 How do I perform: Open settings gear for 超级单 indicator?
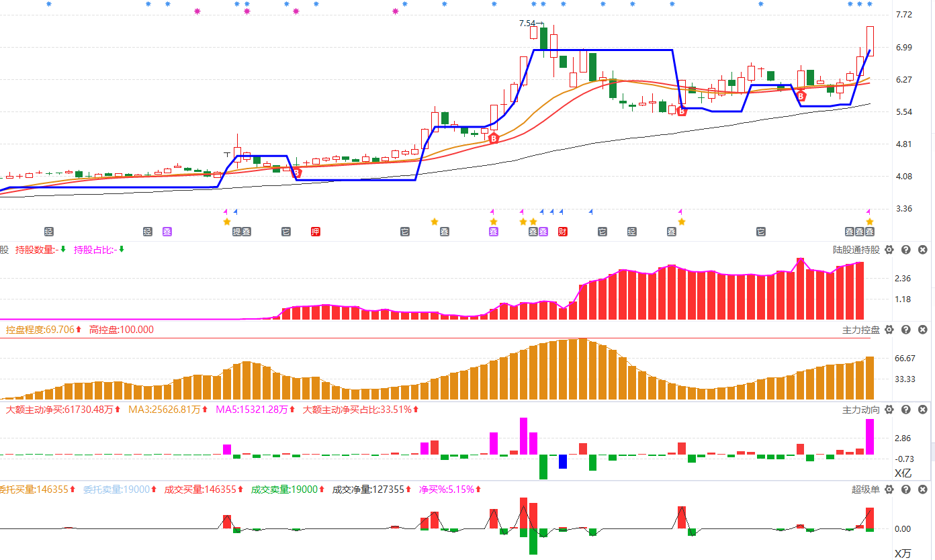[x=889, y=489]
